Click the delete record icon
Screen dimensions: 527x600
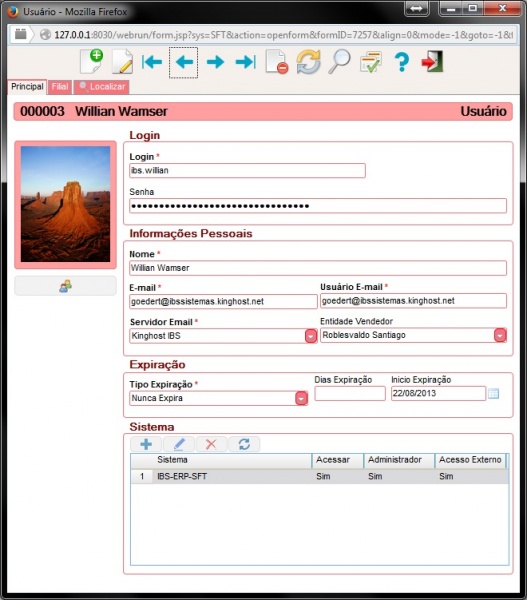coord(277,61)
